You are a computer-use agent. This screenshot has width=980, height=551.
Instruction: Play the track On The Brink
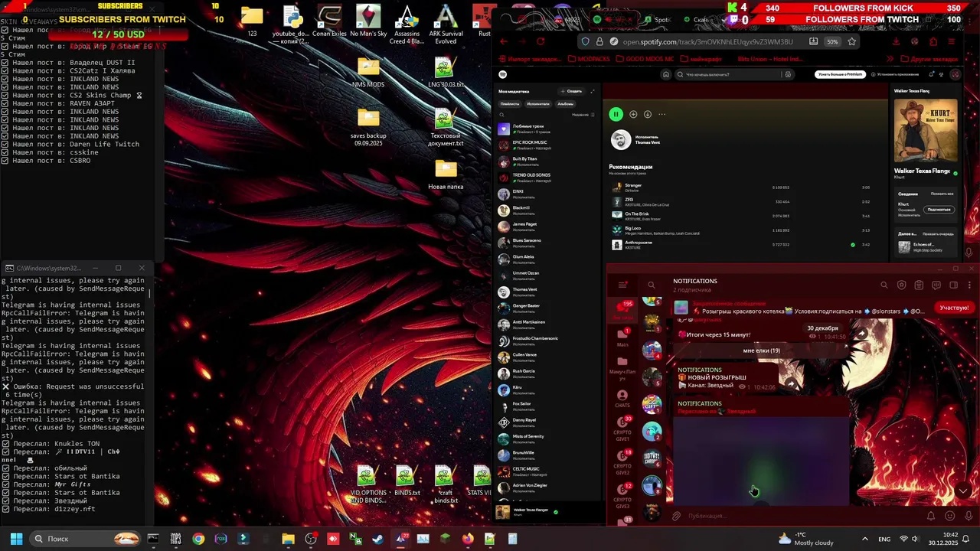point(637,214)
